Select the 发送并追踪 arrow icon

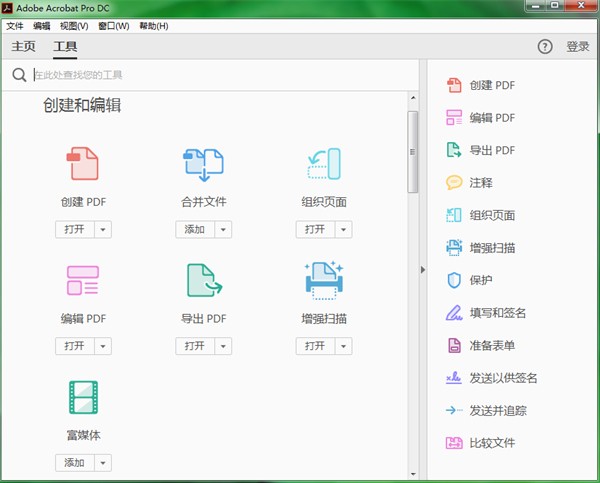pos(454,410)
